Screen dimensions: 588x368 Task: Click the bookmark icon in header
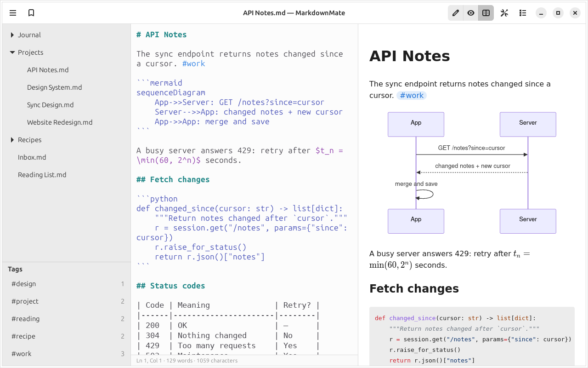click(x=31, y=13)
